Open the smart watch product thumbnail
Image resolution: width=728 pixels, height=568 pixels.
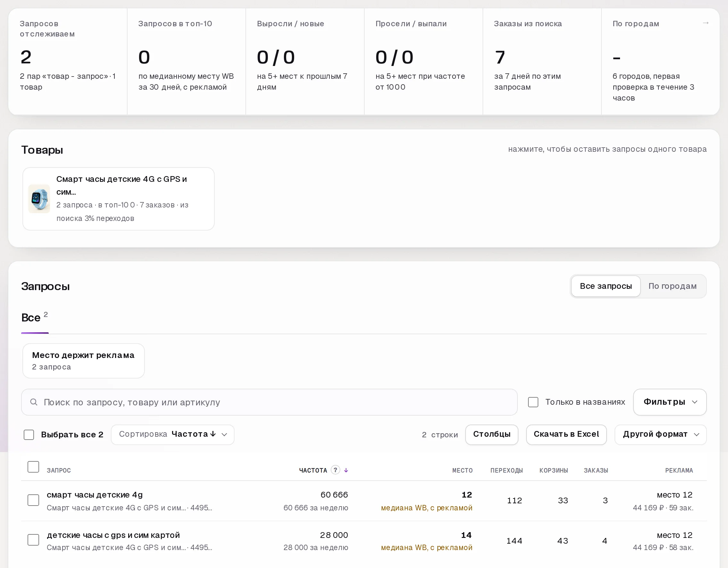pyautogui.click(x=39, y=199)
